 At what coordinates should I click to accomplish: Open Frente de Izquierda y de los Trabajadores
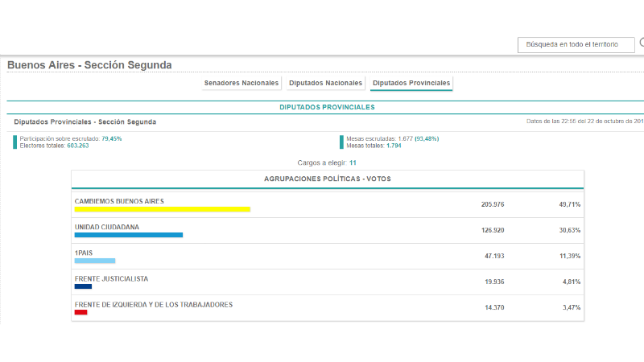point(153,304)
